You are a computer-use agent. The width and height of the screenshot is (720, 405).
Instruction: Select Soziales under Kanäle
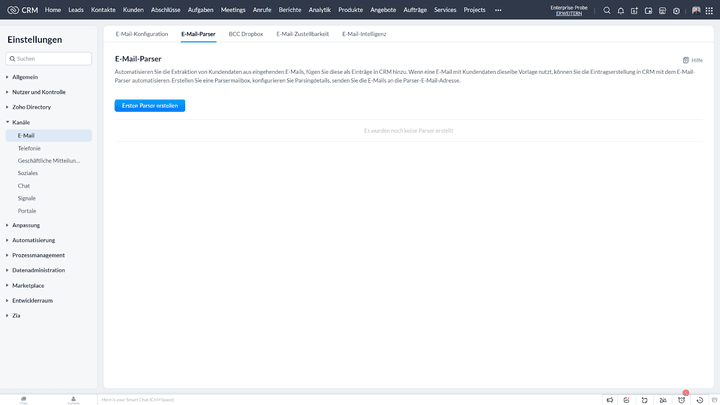pyautogui.click(x=28, y=173)
